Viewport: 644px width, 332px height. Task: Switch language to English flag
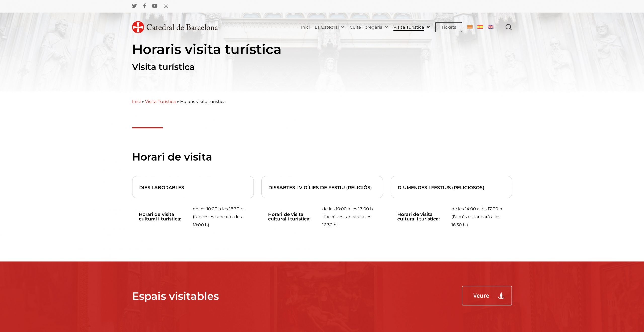click(x=491, y=27)
